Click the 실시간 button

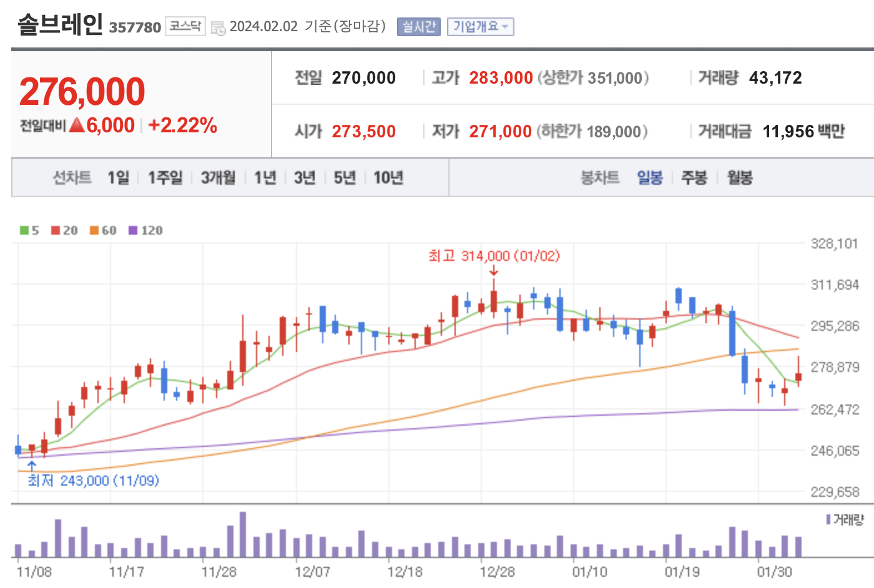click(419, 27)
